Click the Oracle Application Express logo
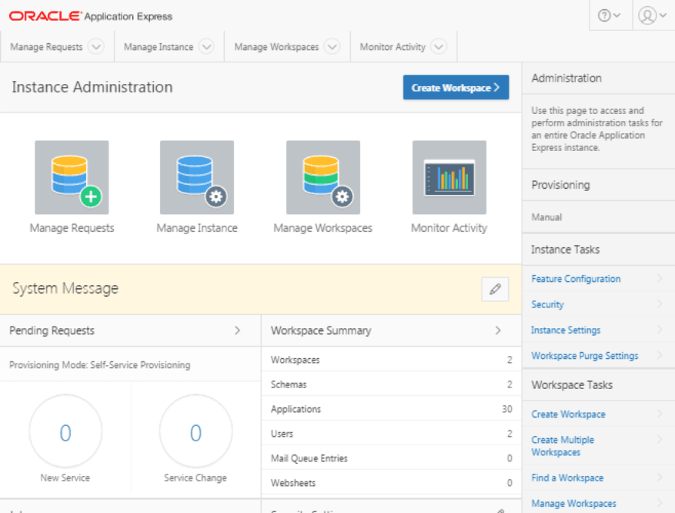The width and height of the screenshot is (675, 513). click(x=90, y=16)
